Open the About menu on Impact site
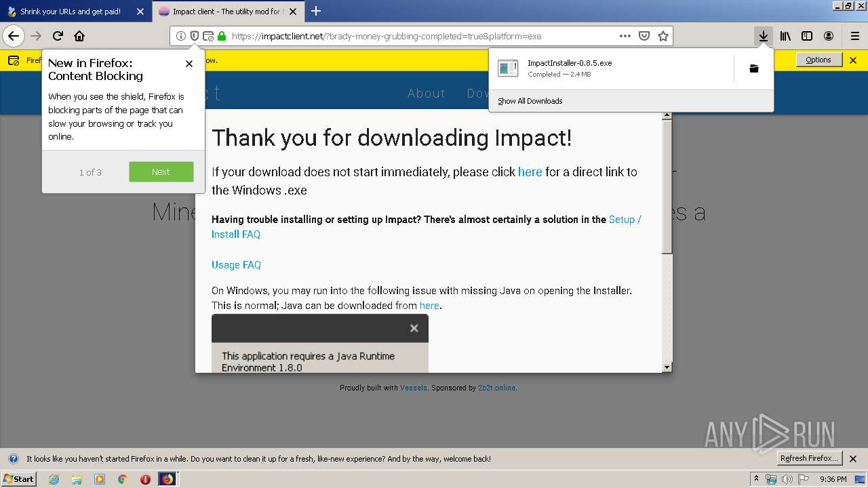Screen dimensions: 868x488 tap(427, 94)
